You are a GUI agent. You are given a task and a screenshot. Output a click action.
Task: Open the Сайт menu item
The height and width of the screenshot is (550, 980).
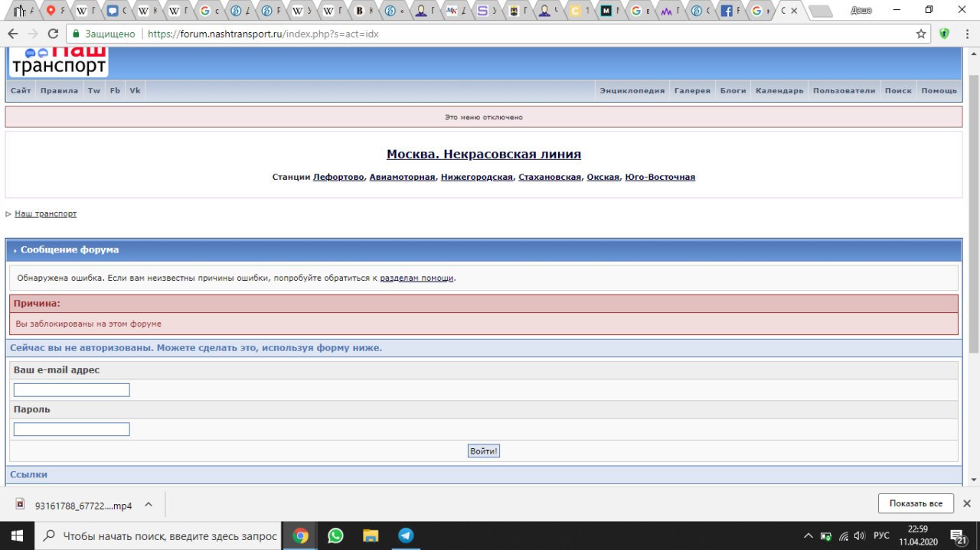coord(21,90)
